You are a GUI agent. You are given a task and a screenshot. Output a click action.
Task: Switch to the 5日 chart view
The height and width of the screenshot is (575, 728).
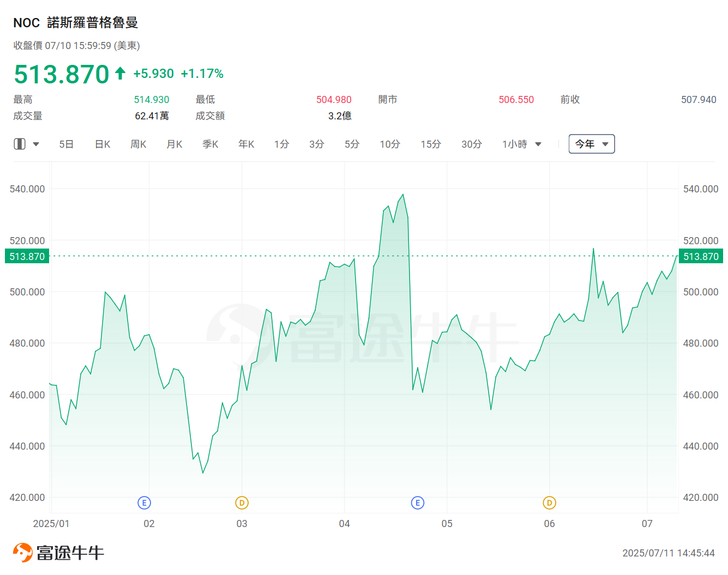pyautogui.click(x=67, y=144)
